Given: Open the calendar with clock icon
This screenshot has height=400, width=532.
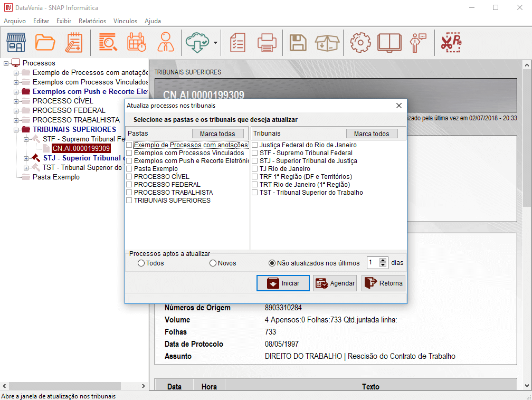Looking at the screenshot, I should (x=136, y=42).
